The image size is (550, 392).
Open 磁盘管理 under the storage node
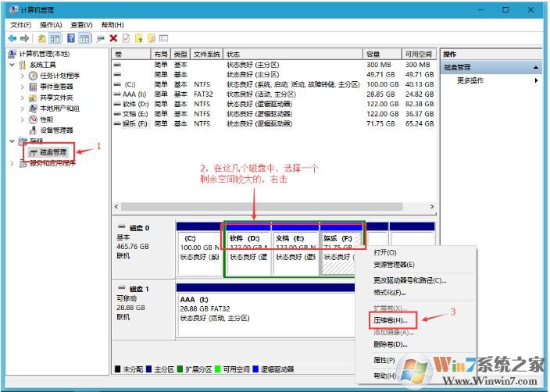[54, 152]
